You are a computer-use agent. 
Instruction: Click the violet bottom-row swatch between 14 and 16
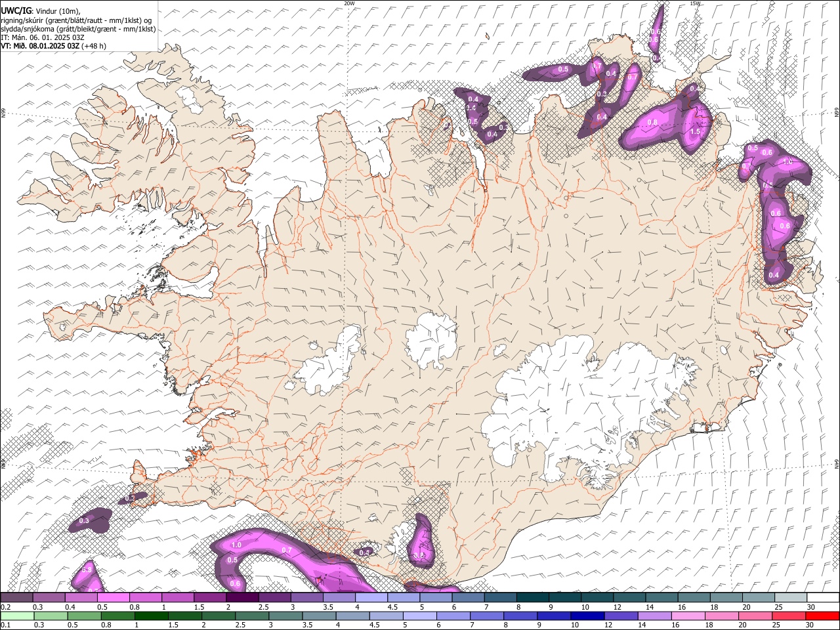coord(654,616)
